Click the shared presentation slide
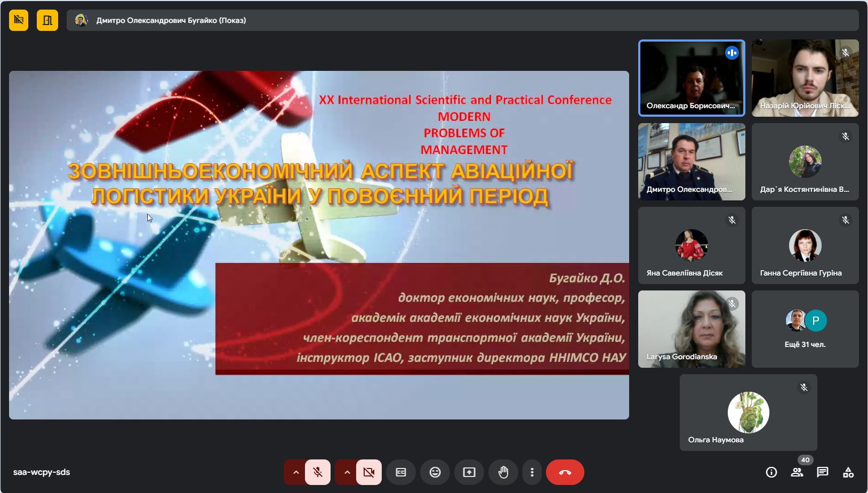Screen dimensions: 868x493 click(319, 245)
